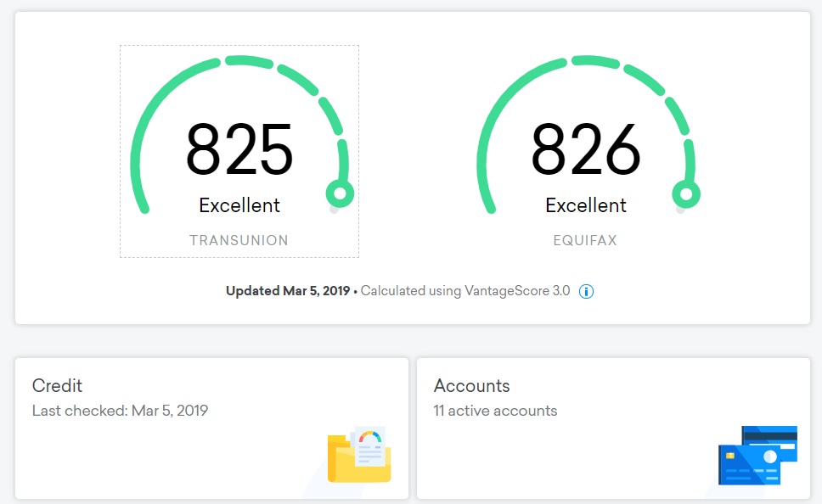The image size is (822, 504).
Task: Open the Accounts card heading
Action: 472,385
